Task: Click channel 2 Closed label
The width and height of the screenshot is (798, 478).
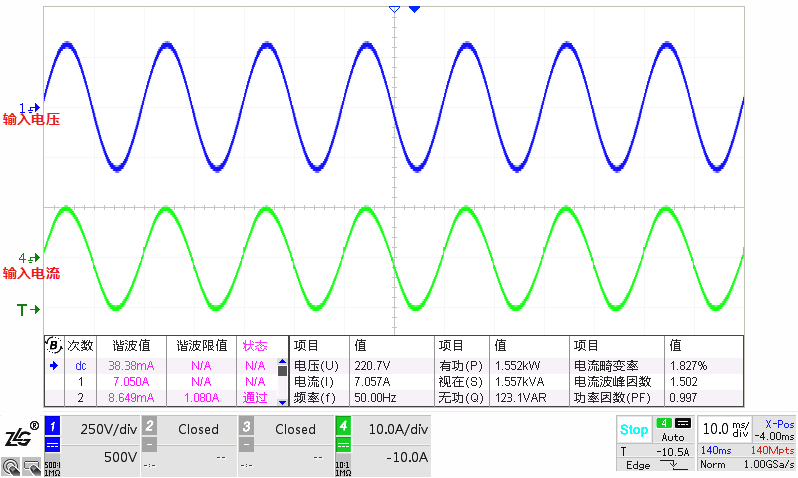Action: (198, 429)
